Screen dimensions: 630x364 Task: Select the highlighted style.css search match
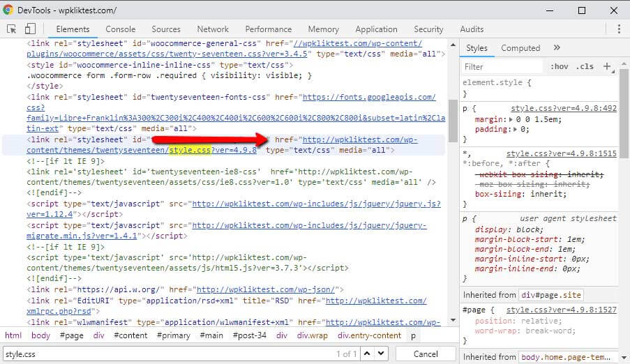coord(190,150)
